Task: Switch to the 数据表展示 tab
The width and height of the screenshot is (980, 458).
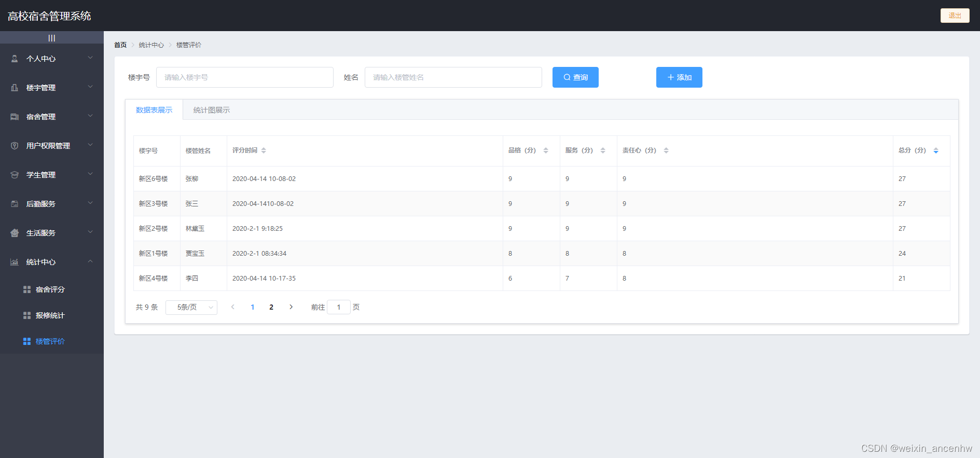Action: point(154,110)
